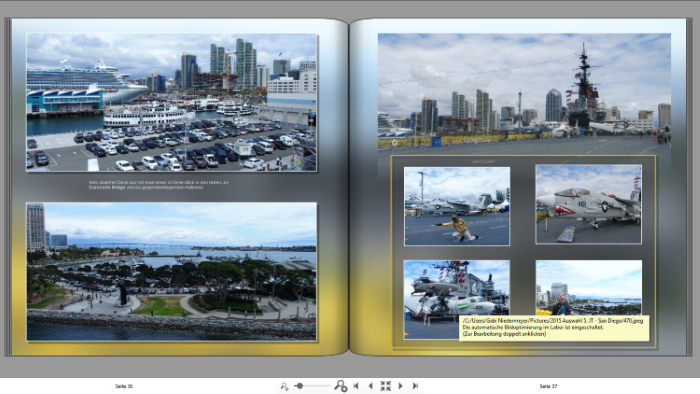Viewport: 700px width, 394px height.
Task: Select the large aircraft carrier deck photo
Action: (524, 94)
